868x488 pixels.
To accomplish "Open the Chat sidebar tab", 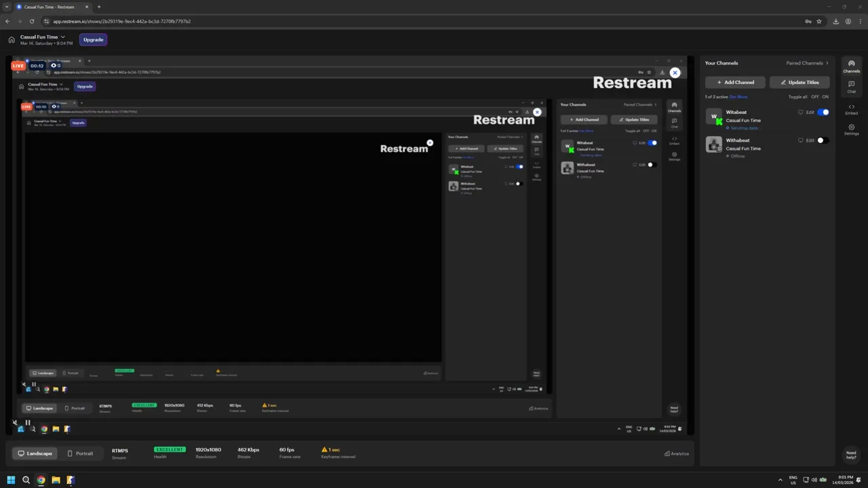I will 852,87.
